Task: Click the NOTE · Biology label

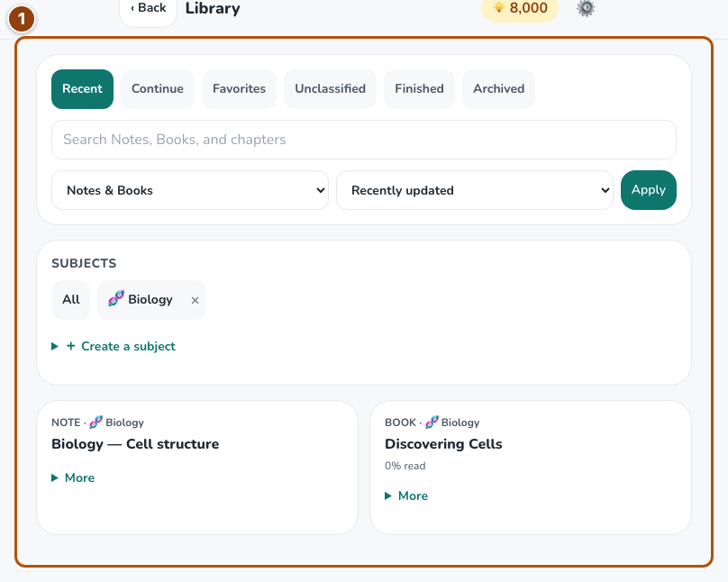Action: tap(97, 423)
